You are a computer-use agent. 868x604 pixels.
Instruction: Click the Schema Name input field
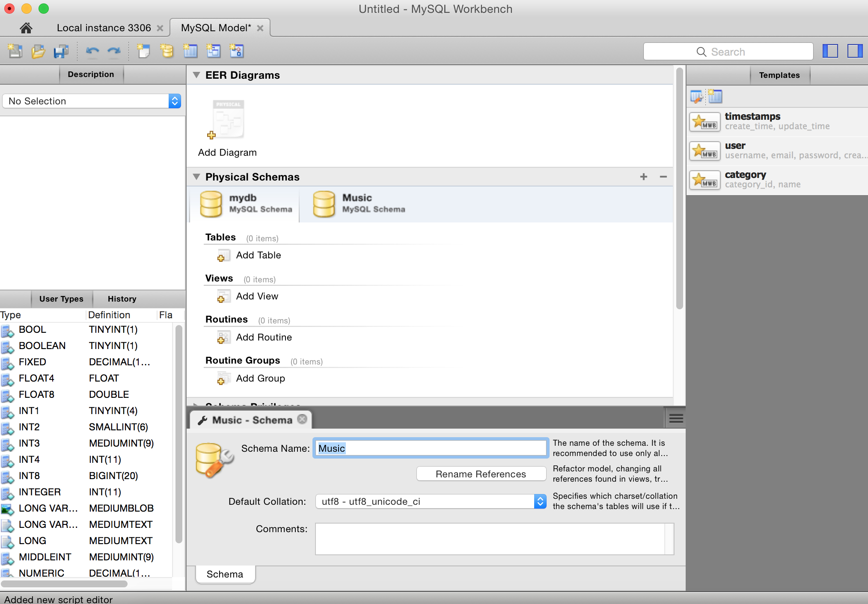pyautogui.click(x=431, y=448)
